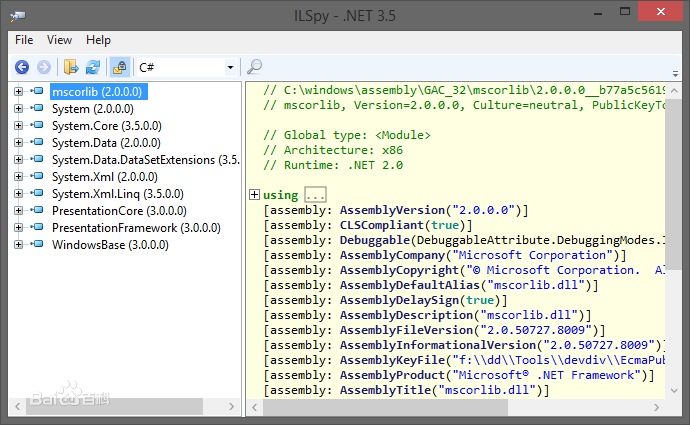The height and width of the screenshot is (425, 690).
Task: Click the System.Data assembly icon
Action: point(37,142)
